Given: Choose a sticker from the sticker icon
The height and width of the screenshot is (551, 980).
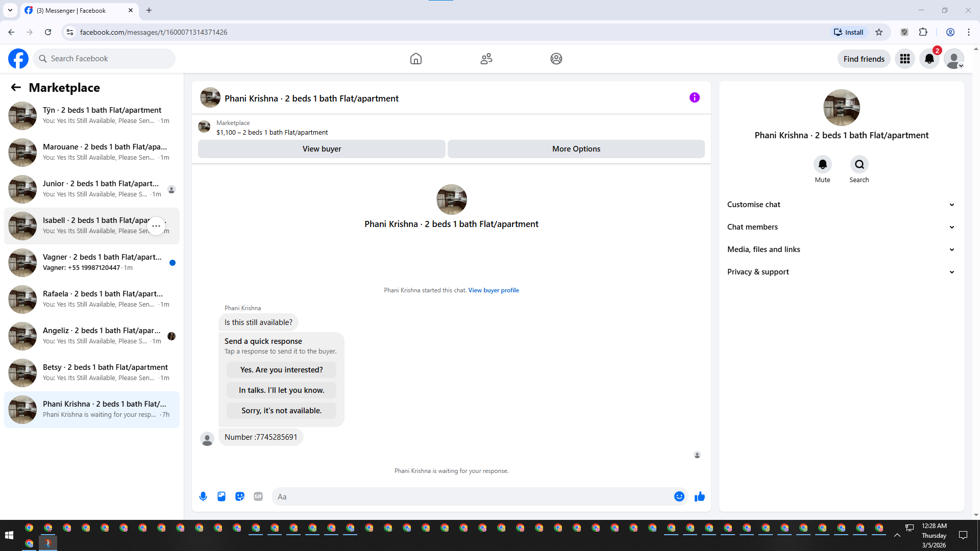Looking at the screenshot, I should click(x=240, y=496).
